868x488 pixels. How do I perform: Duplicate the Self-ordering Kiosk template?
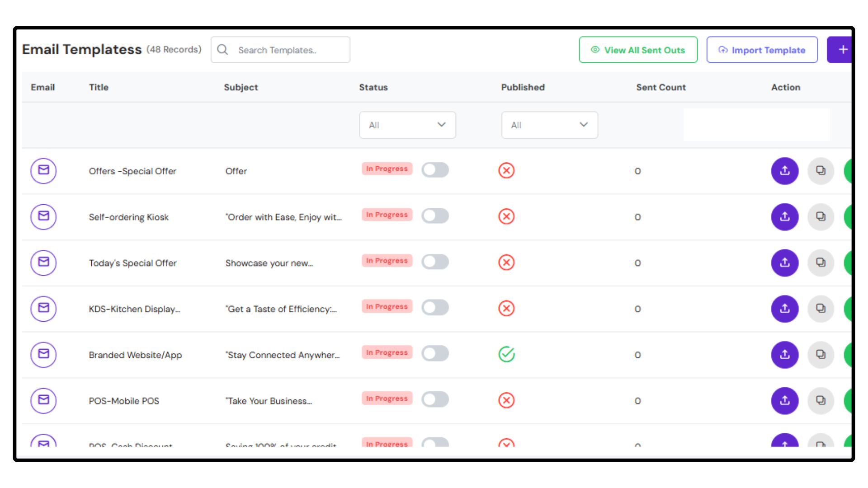tap(821, 217)
